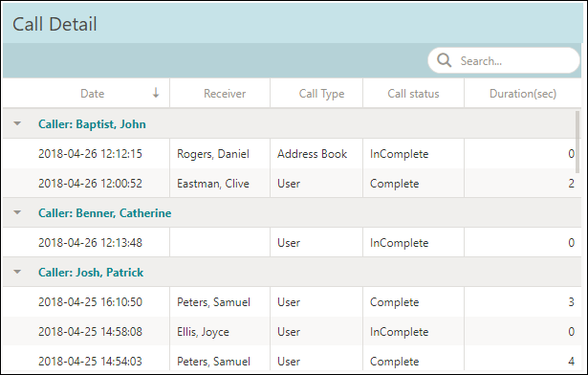588x375 pixels.
Task: Click the Caller: Josh, Patrick group label
Action: (91, 272)
